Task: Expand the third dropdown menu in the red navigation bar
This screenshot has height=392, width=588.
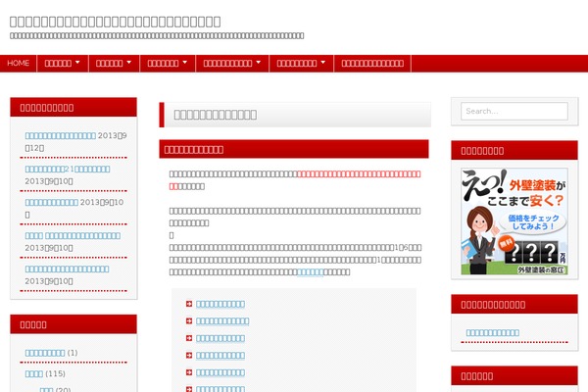Action: pyautogui.click(x=168, y=63)
